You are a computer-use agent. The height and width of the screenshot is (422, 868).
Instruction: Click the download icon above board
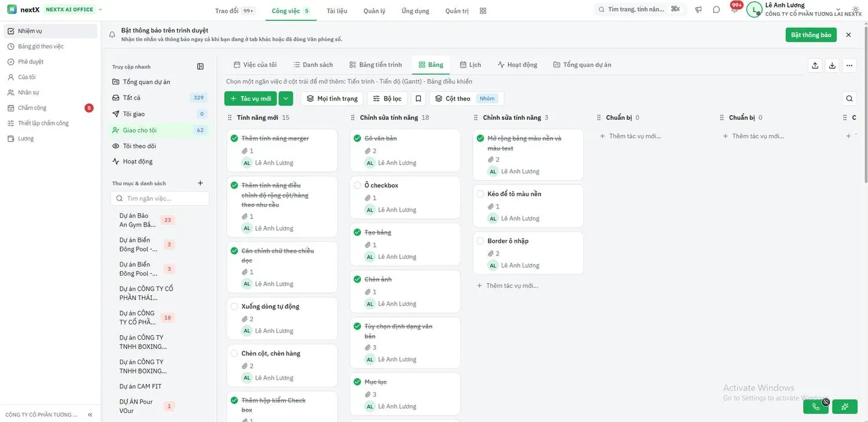(x=832, y=65)
